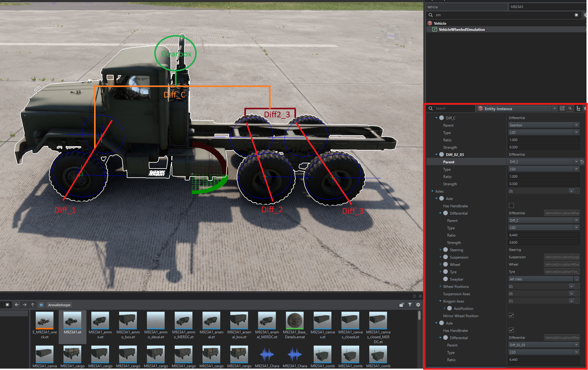Select the Vehicle entity in tree

[440, 23]
